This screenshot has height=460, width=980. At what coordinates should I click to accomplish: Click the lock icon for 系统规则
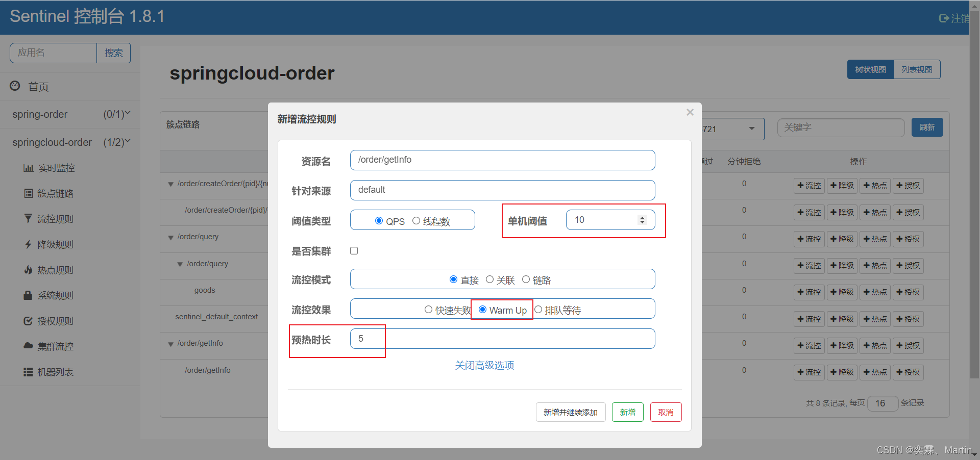[28, 295]
